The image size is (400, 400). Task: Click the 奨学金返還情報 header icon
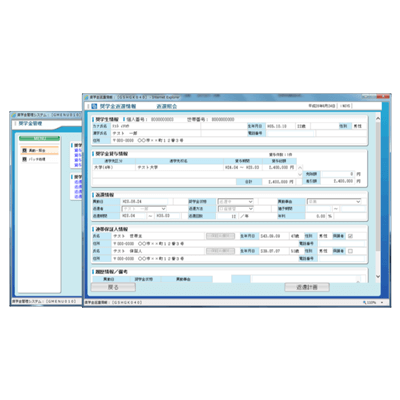94,106
